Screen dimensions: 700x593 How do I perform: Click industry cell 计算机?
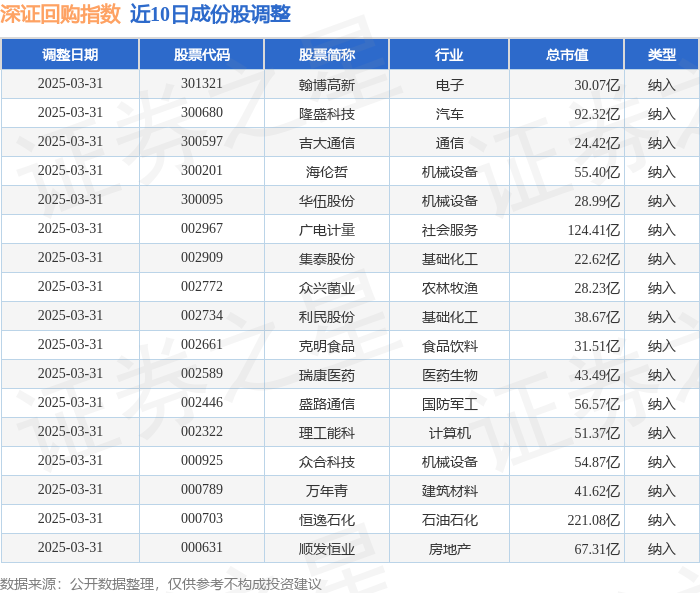click(450, 433)
